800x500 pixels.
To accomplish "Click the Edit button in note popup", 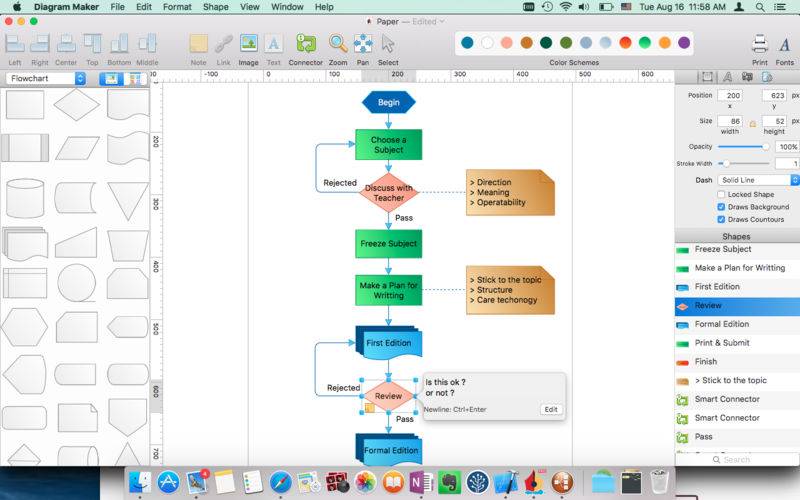I will click(x=551, y=409).
